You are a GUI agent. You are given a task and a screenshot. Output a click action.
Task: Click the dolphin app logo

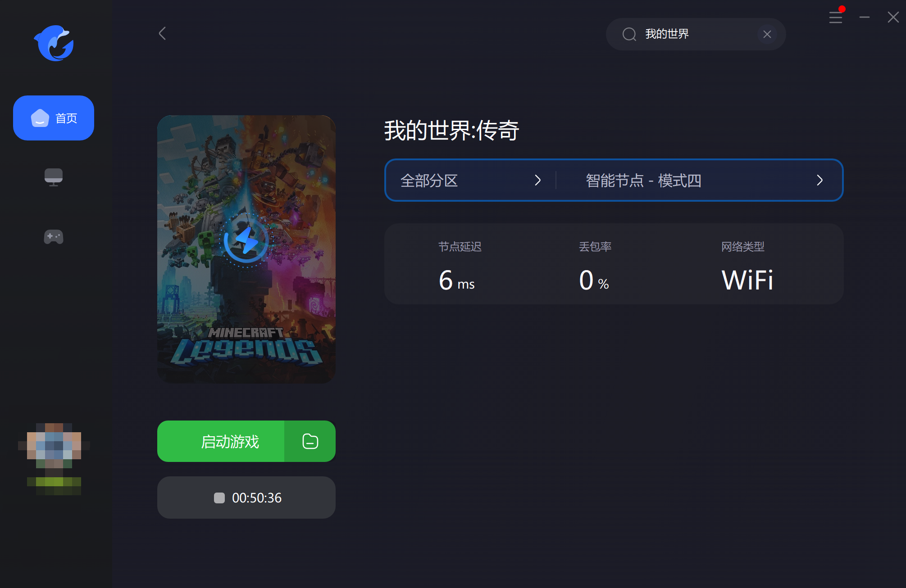(54, 43)
